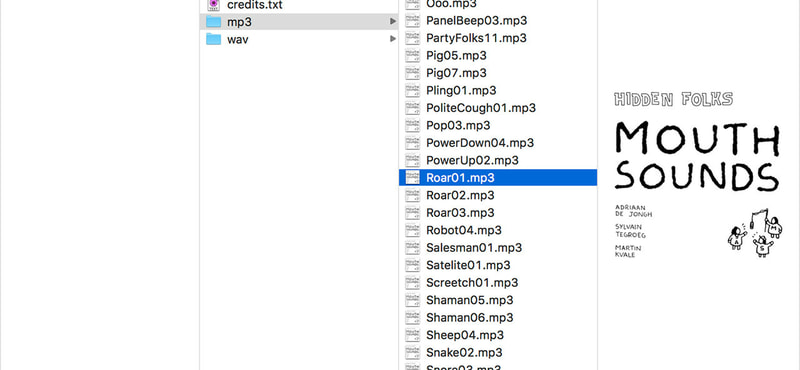The height and width of the screenshot is (370, 800).
Task: Click the Pling01.mp3 file icon
Action: [412, 90]
